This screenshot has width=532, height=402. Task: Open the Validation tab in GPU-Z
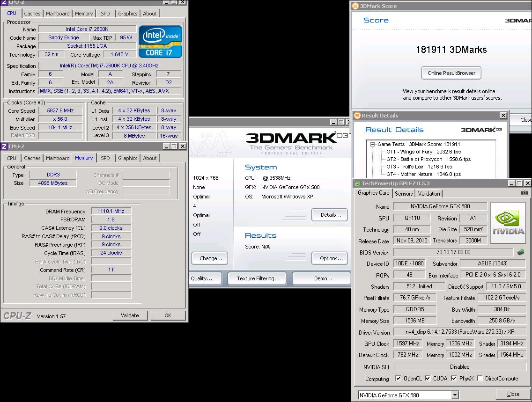click(x=429, y=194)
